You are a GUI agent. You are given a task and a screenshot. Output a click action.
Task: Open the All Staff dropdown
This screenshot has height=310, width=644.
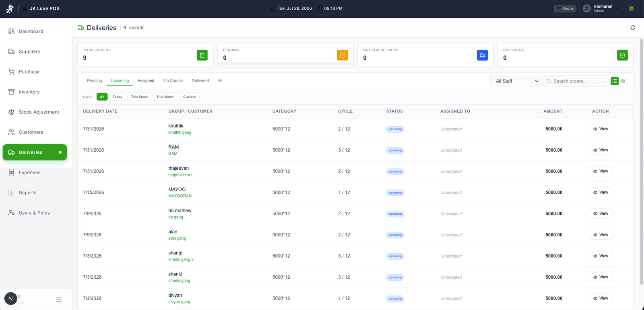515,81
